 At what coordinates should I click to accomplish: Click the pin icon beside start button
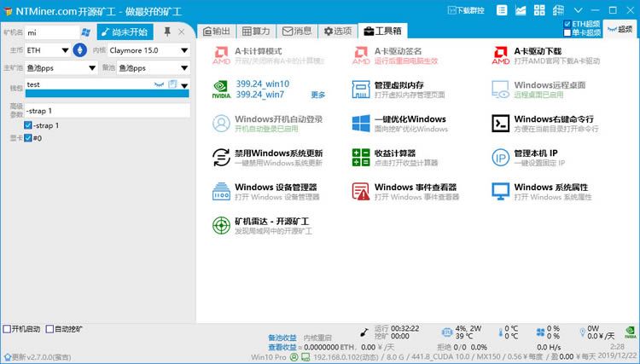click(167, 32)
